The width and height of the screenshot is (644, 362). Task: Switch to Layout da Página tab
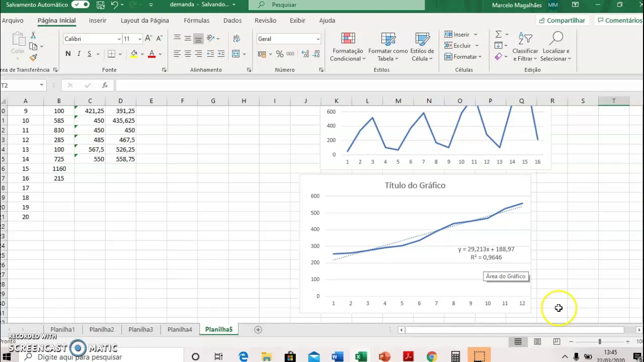pos(145,21)
